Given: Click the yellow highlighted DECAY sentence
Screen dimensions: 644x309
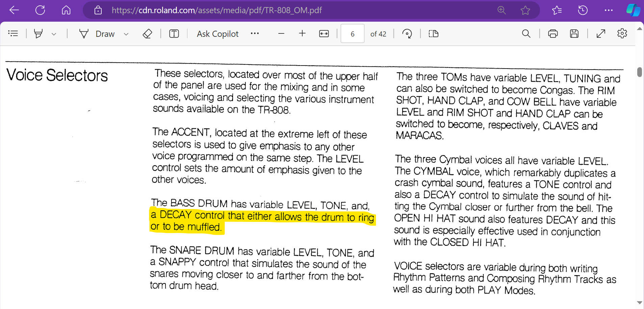Looking at the screenshot, I should (x=262, y=221).
